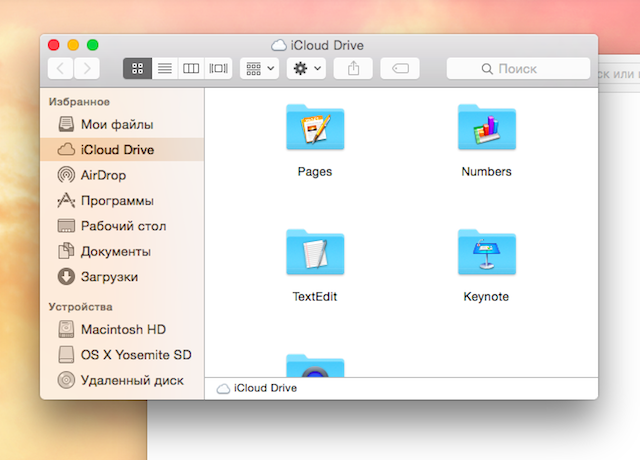Close the Finder window with red button
Image resolution: width=640 pixels, height=460 pixels.
pyautogui.click(x=53, y=44)
